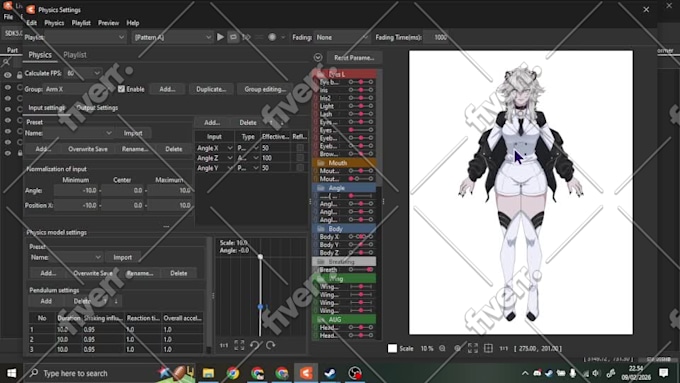
Task: Toggle the loop playback icon
Action: (233, 37)
